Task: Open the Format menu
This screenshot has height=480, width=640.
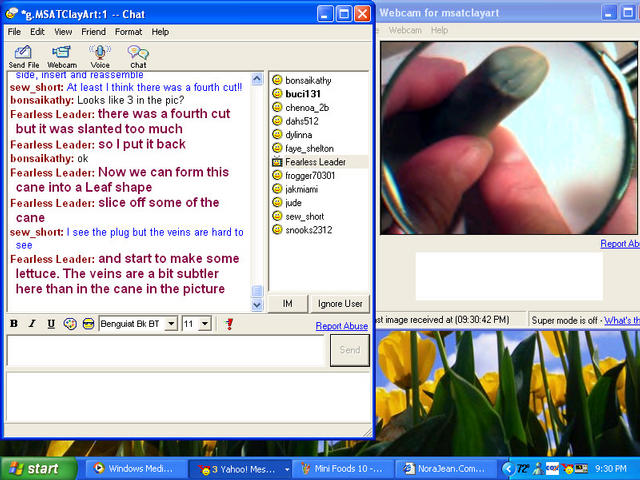Action: click(x=128, y=32)
